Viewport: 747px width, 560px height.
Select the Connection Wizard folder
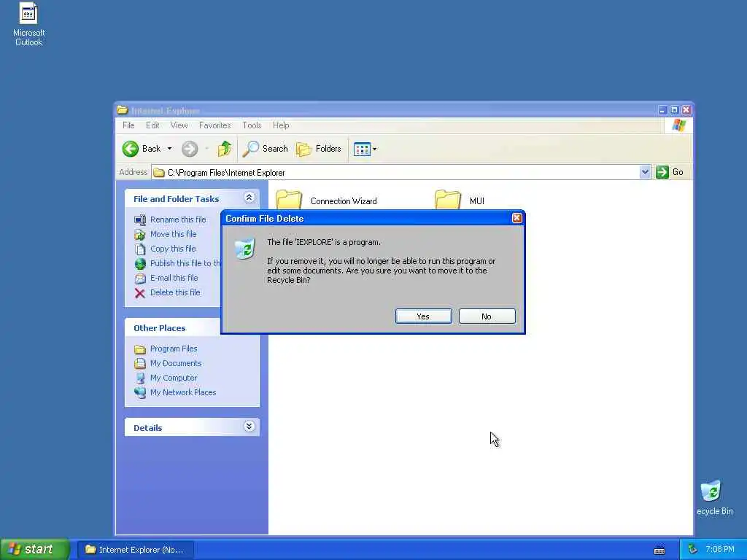(326, 200)
